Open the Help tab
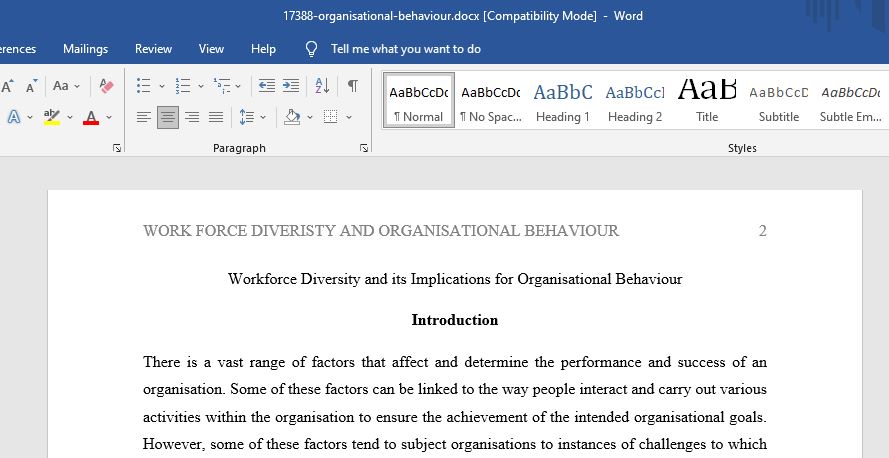This screenshot has height=458, width=889. point(263,49)
